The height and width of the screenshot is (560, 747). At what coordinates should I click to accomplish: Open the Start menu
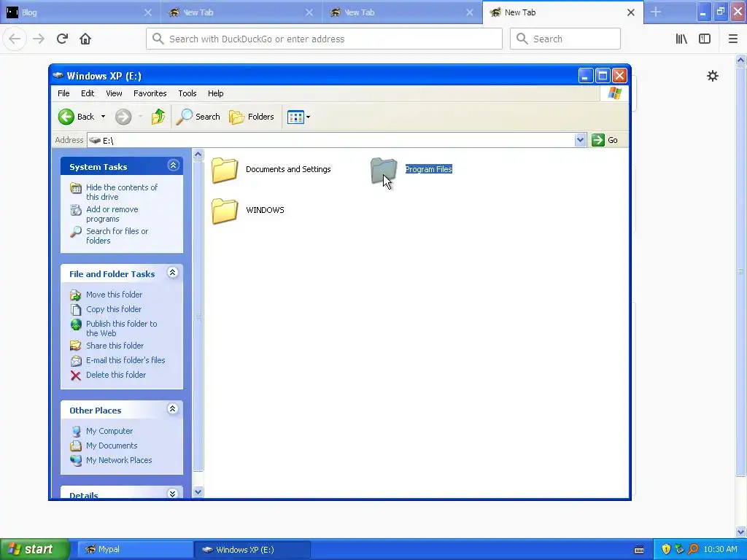pos(35,549)
